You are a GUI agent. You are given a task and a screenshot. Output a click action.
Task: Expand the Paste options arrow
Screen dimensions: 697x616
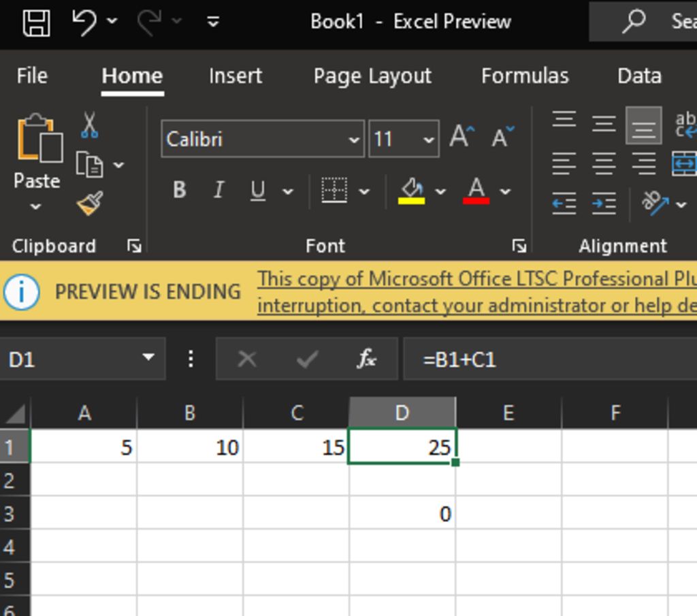pyautogui.click(x=35, y=207)
